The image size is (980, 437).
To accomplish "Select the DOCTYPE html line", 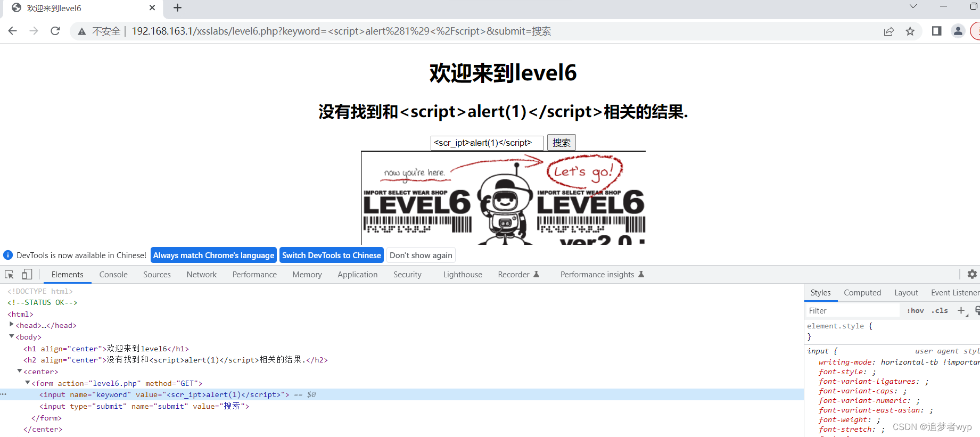I will (40, 291).
